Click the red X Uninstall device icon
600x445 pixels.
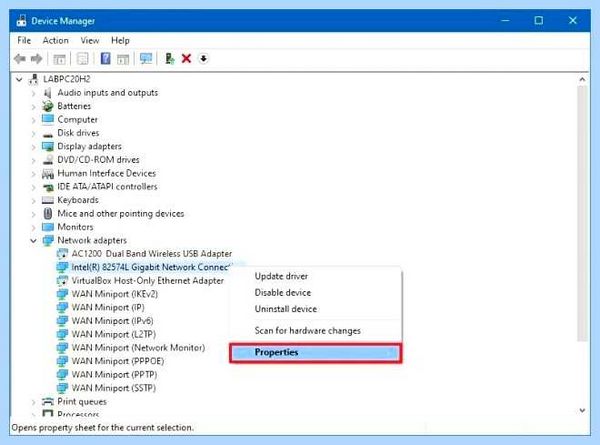(x=186, y=59)
